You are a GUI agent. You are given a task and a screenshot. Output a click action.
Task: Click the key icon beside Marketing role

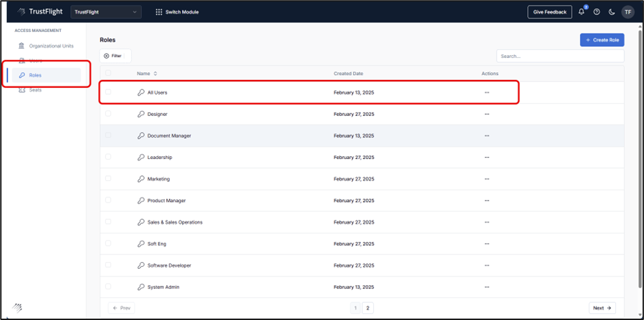(x=141, y=179)
